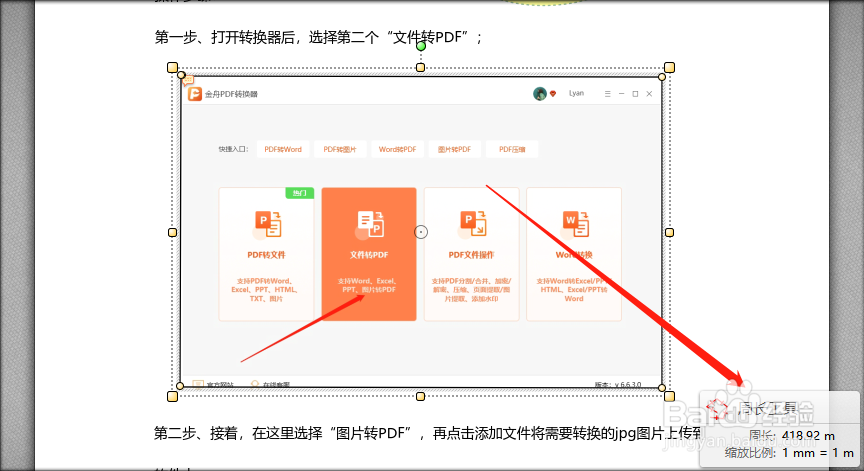Click the username Lyan in the embedded app

click(x=576, y=93)
